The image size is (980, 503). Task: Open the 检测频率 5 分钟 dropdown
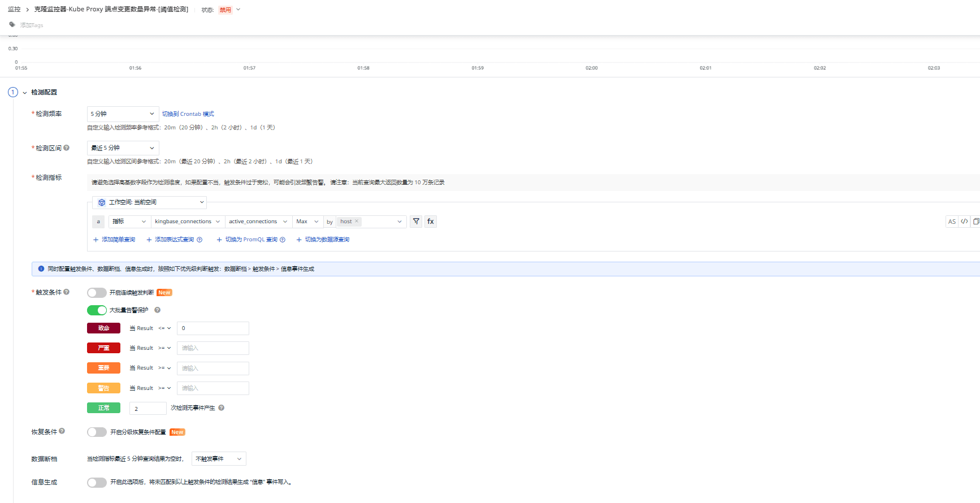click(x=123, y=114)
